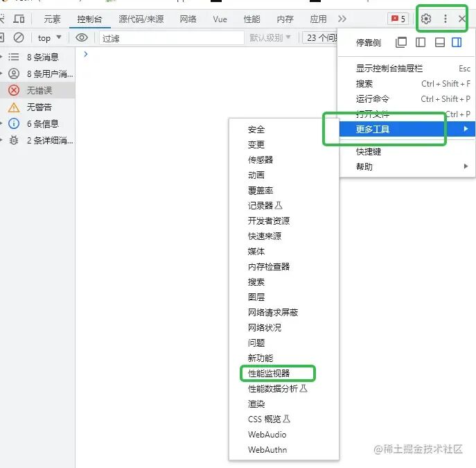Click the red error count badge showing 5

[398, 19]
